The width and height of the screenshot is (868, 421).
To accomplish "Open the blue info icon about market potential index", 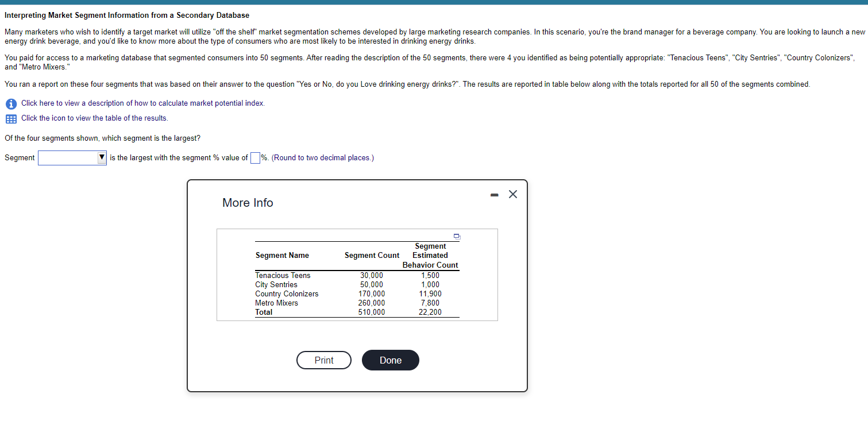I will [x=11, y=103].
